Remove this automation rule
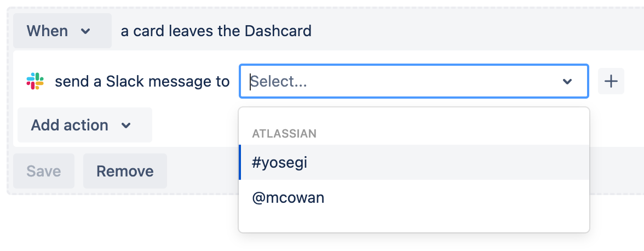The height and width of the screenshot is (251, 644). coord(125,172)
